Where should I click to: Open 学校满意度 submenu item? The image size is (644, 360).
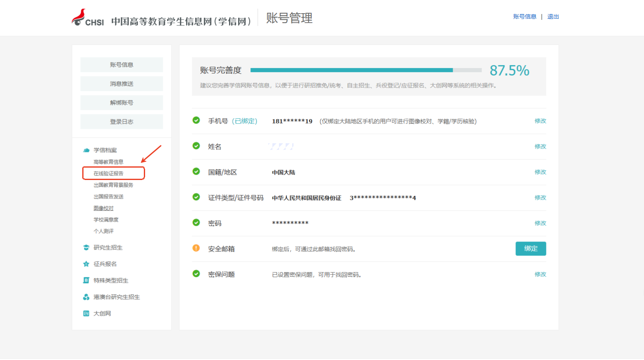pyautogui.click(x=106, y=220)
